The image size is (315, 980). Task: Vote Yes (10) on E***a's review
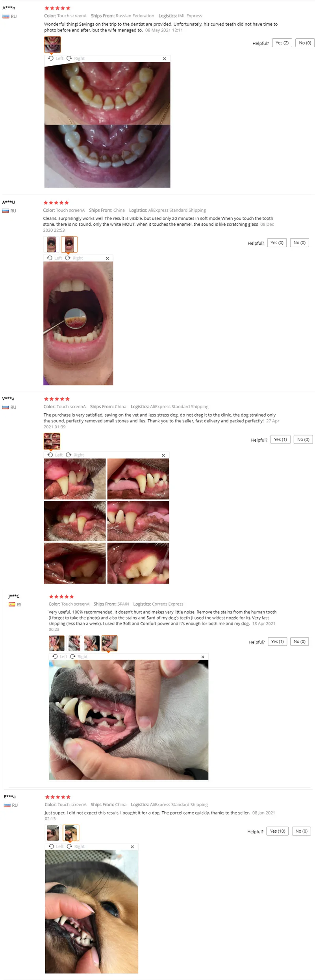tap(278, 831)
